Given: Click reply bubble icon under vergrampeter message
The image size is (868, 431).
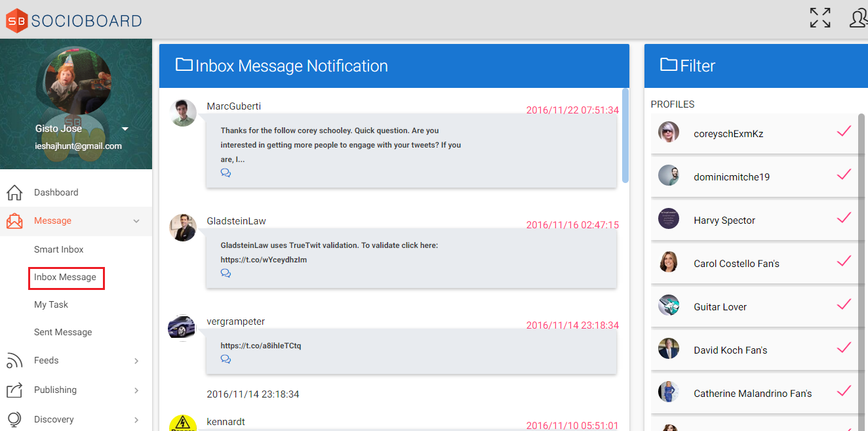Looking at the screenshot, I should point(226,359).
